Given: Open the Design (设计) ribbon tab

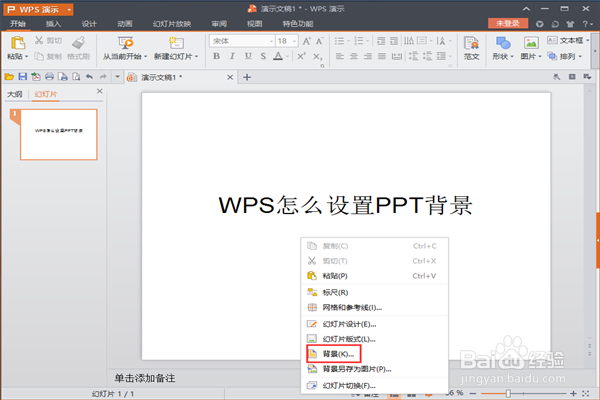Looking at the screenshot, I should coord(89,24).
